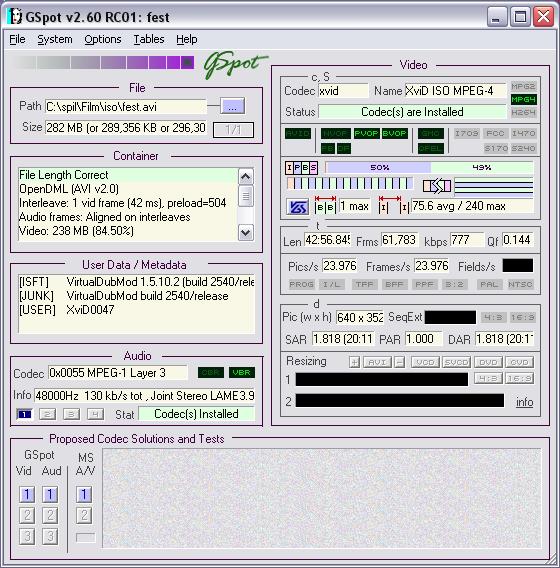Click the Container list scrollbar thumb
Screen dimensions: 560x568
tap(246, 196)
